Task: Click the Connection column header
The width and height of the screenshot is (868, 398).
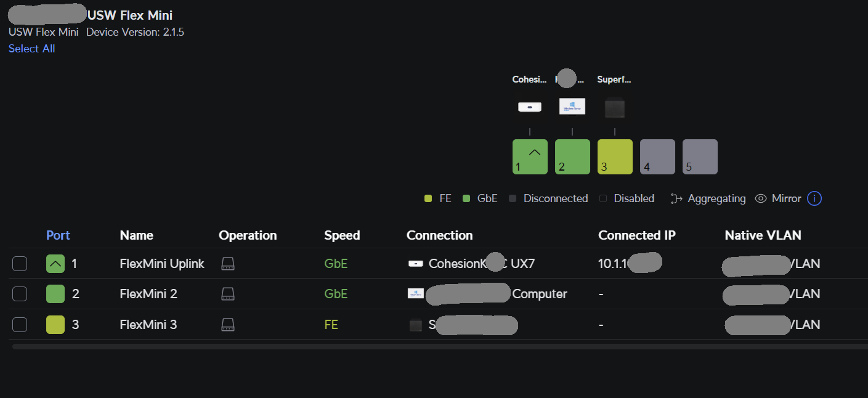Action: click(x=439, y=235)
